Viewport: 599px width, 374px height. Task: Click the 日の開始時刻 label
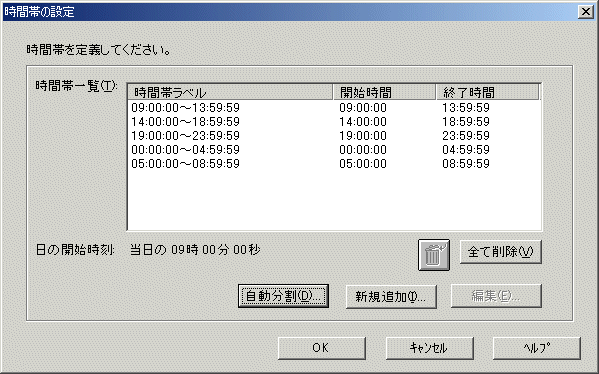click(75, 250)
